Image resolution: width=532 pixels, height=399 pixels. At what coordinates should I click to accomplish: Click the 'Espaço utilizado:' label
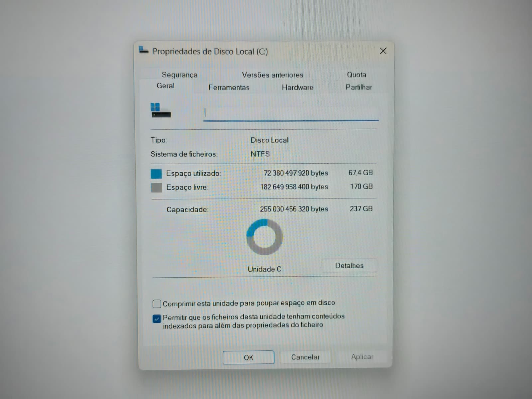click(x=194, y=174)
